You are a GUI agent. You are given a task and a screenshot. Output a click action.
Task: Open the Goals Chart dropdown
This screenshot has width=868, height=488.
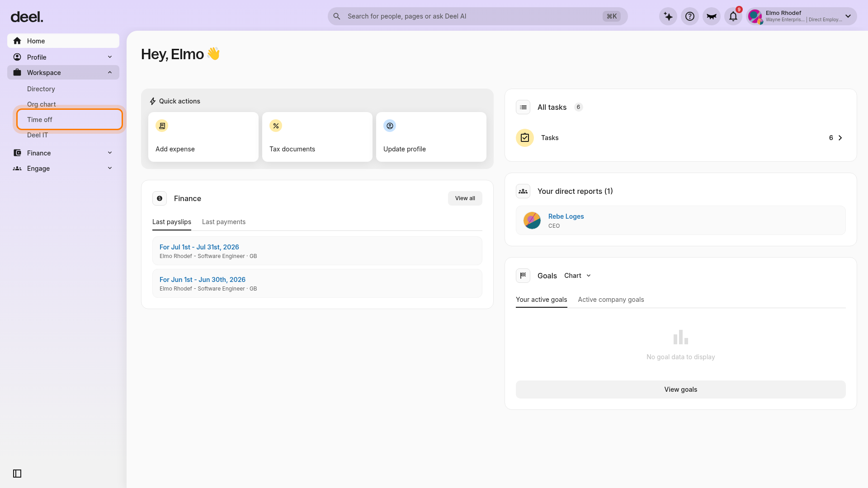click(578, 276)
